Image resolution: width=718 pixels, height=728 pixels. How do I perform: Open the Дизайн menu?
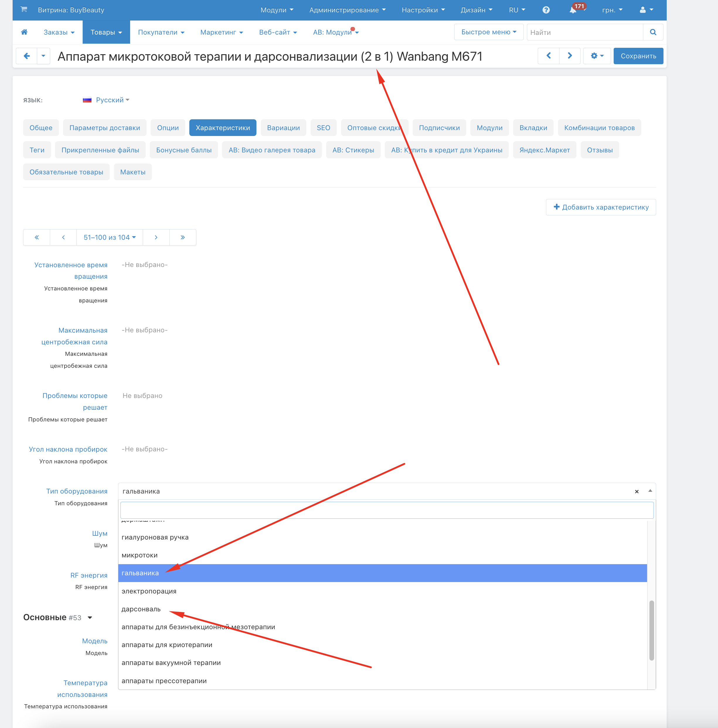[477, 10]
